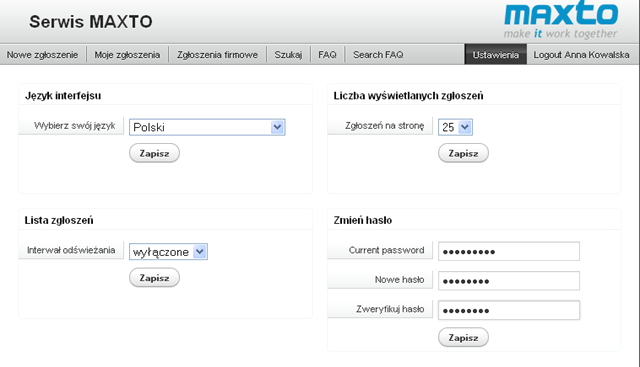Expand the Polski language dropdown

[x=207, y=127]
